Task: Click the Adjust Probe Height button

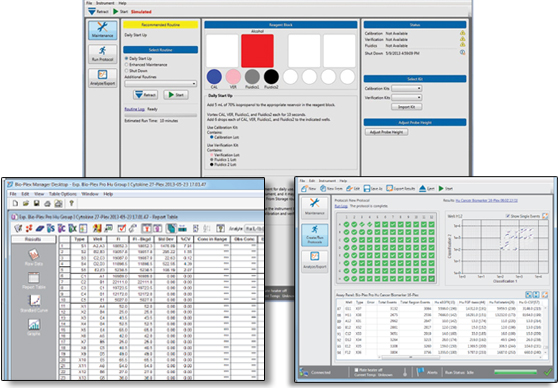Action: click(386, 132)
